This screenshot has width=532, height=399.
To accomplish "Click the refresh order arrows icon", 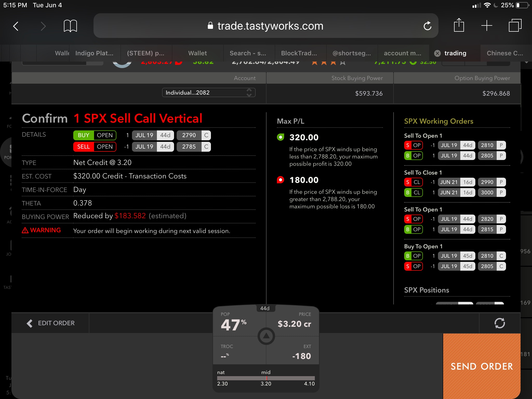I will tap(500, 323).
